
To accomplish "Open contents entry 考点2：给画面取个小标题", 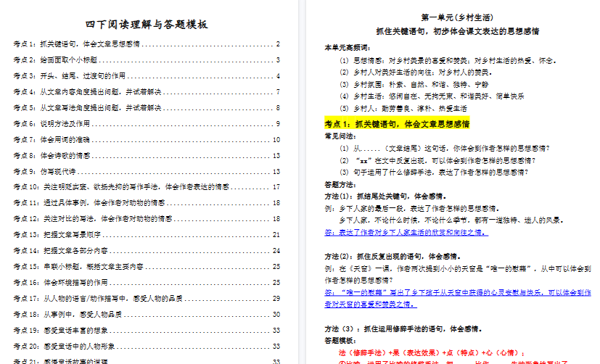I will pos(147,60).
